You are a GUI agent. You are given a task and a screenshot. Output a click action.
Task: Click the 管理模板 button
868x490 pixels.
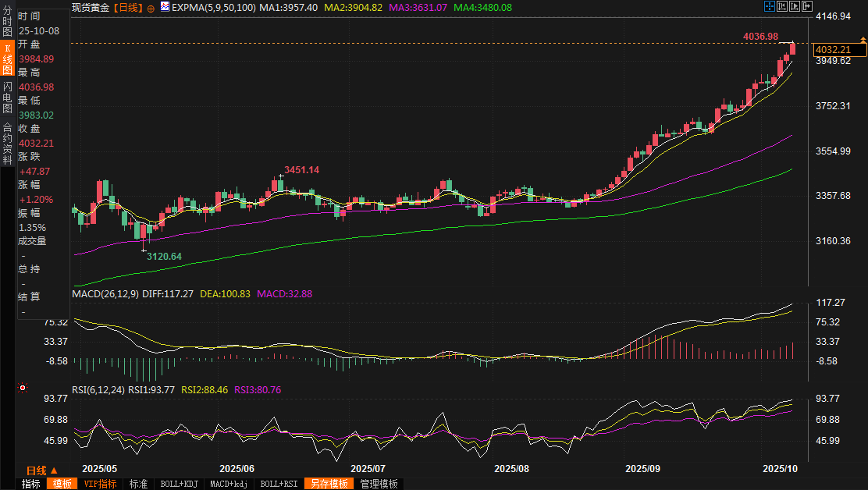[379, 484]
